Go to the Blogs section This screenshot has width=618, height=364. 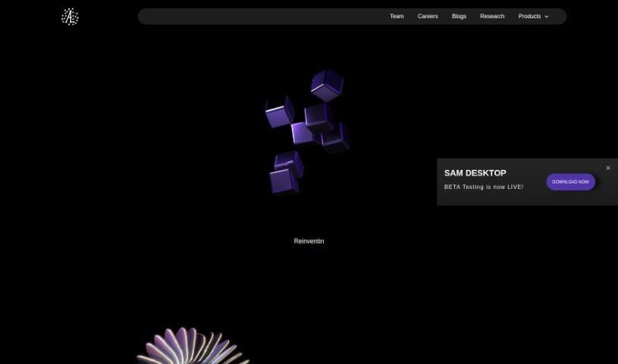tap(459, 16)
